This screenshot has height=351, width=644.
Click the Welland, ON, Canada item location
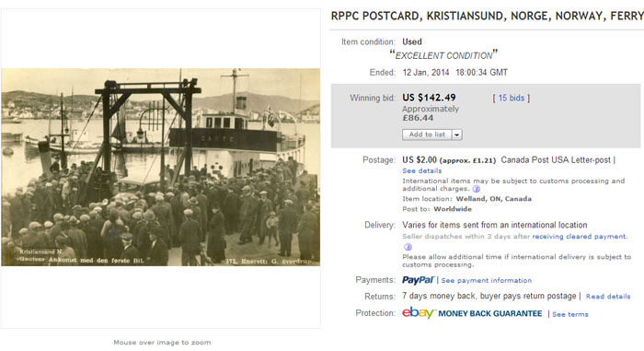(494, 199)
